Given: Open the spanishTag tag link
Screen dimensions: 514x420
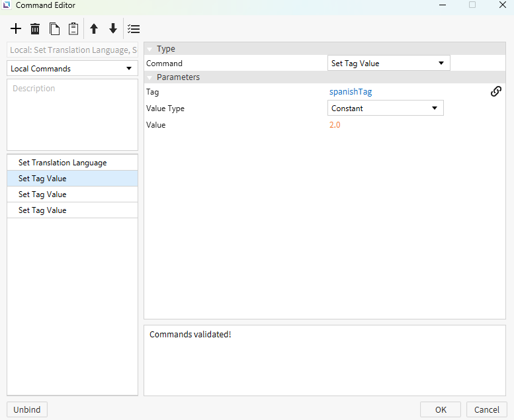Looking at the screenshot, I should (351, 92).
